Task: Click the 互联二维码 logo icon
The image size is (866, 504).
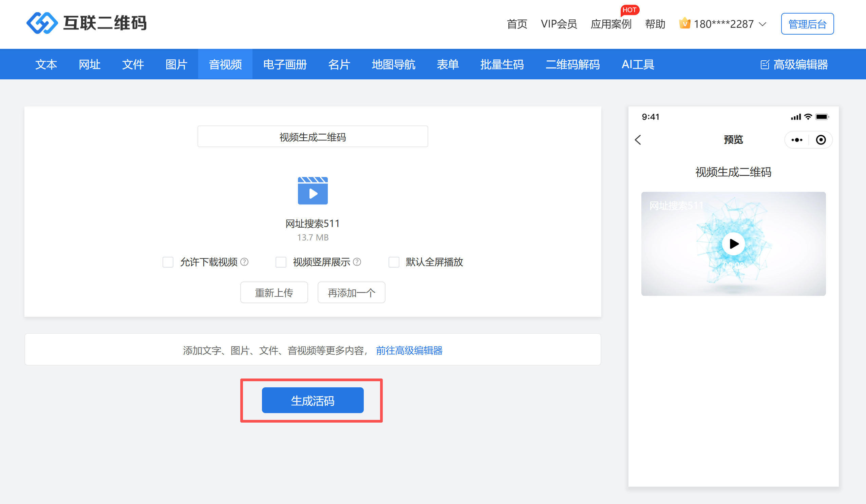Action: [x=42, y=23]
